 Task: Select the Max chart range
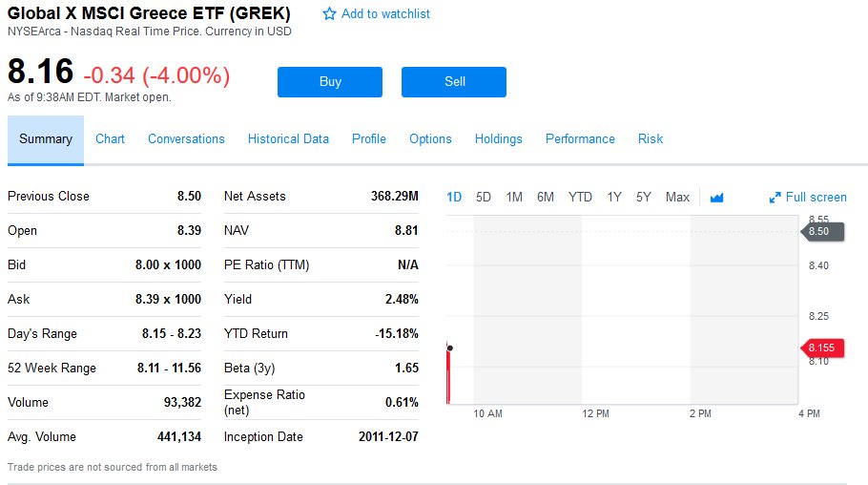pos(677,198)
